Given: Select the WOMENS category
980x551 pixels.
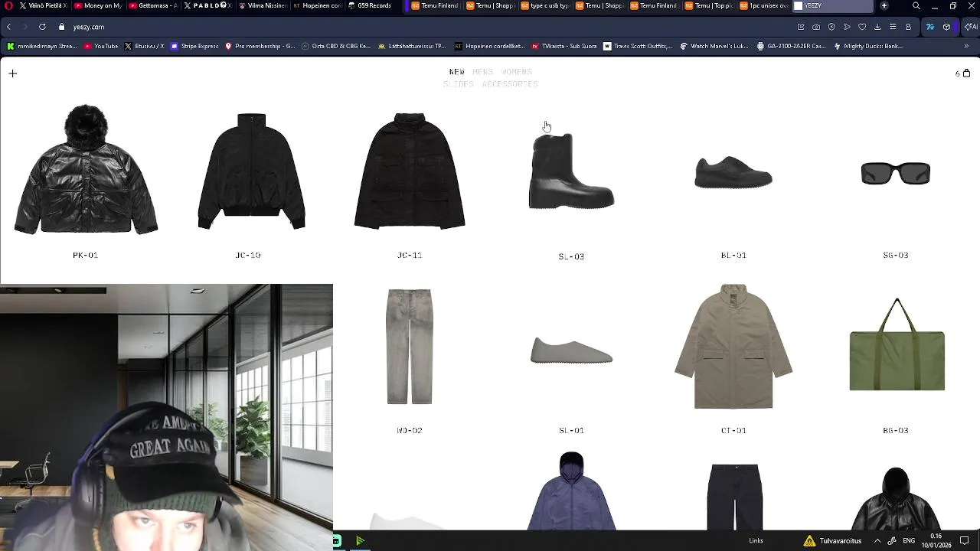Looking at the screenshot, I should coord(517,72).
